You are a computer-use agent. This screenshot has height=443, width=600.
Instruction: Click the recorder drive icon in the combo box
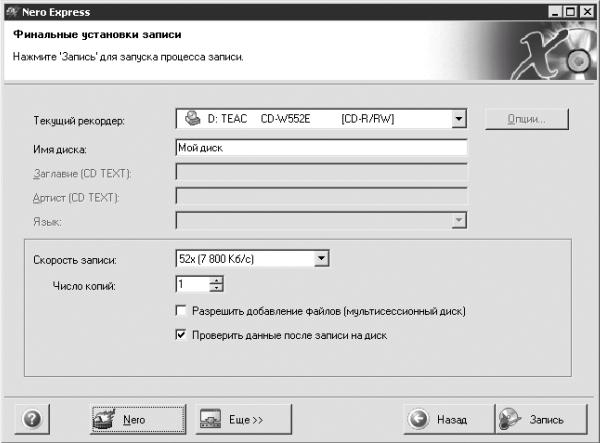click(x=192, y=118)
